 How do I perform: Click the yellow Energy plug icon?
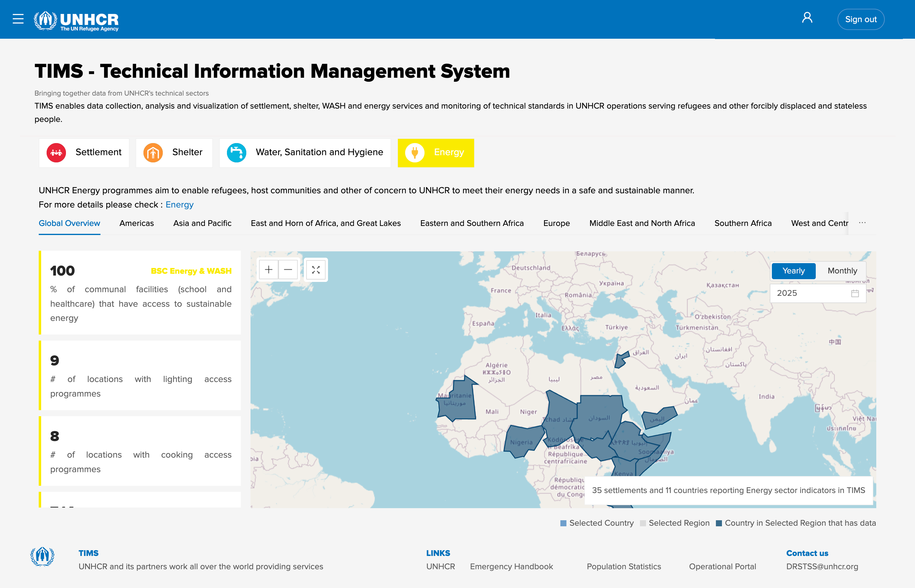point(415,153)
